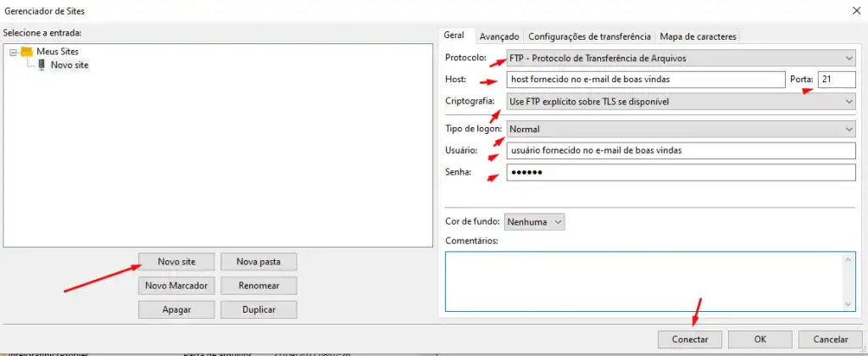Delete entry using Apagar button
This screenshot has height=356, width=868.
[x=176, y=310]
